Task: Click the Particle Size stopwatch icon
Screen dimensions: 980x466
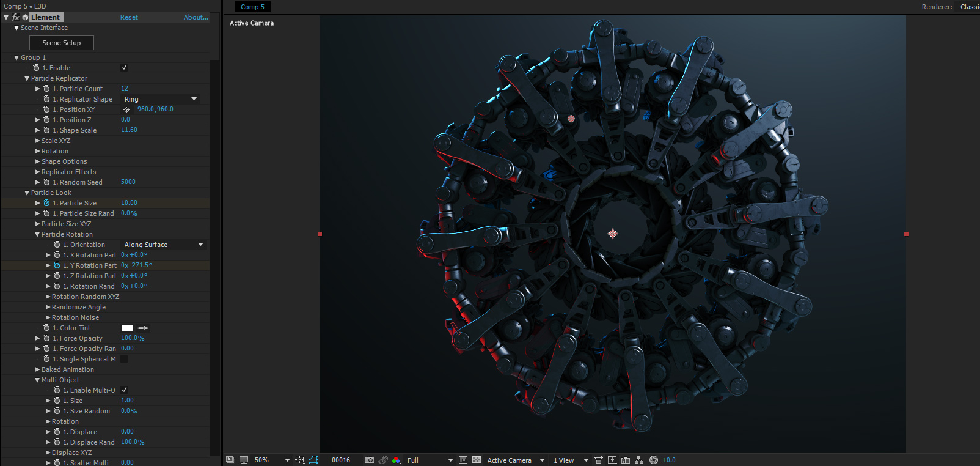Action: click(46, 203)
